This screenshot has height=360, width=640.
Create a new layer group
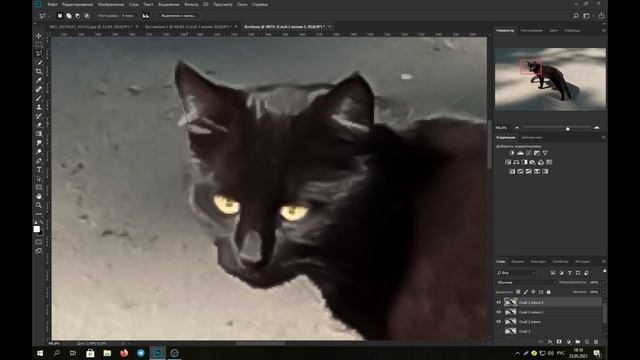(x=578, y=342)
